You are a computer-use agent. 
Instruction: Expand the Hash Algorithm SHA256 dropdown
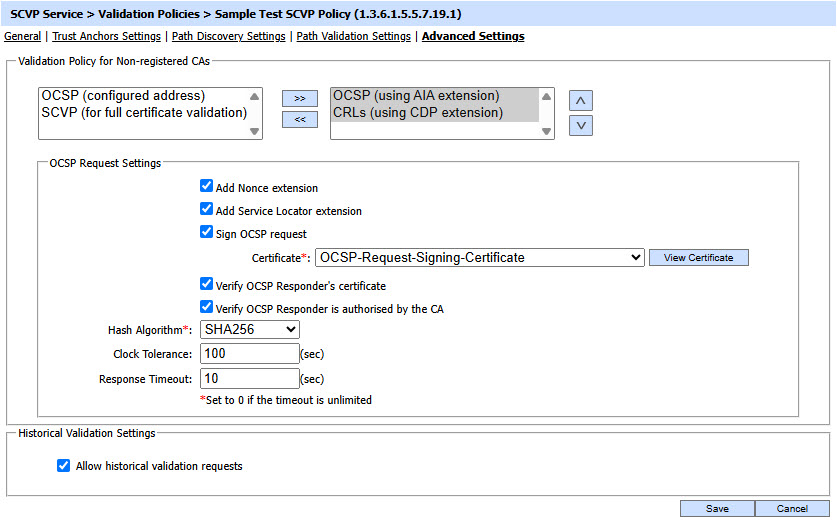point(250,329)
